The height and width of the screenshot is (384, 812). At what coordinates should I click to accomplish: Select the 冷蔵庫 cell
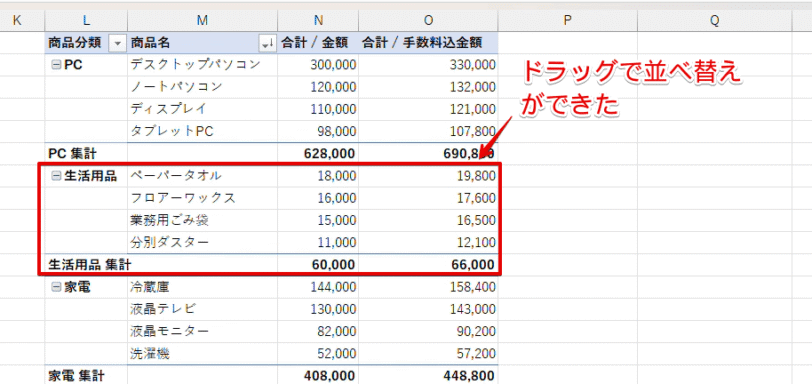pos(202,287)
